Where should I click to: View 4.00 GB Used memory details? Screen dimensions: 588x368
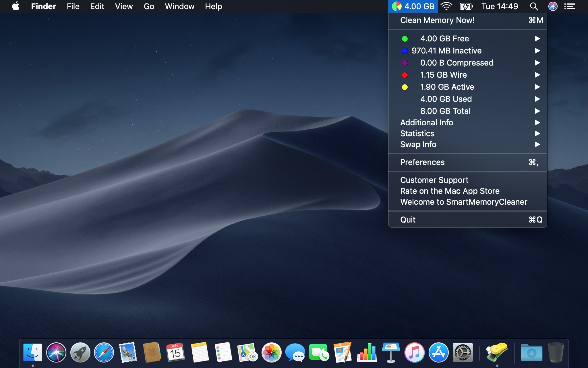(x=468, y=99)
